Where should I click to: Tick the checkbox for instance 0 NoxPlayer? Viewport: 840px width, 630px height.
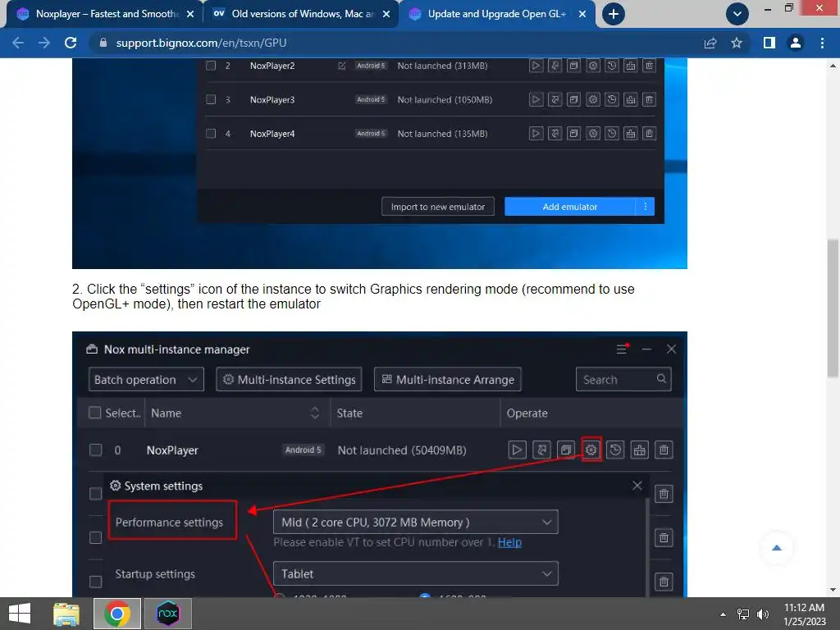(x=96, y=450)
